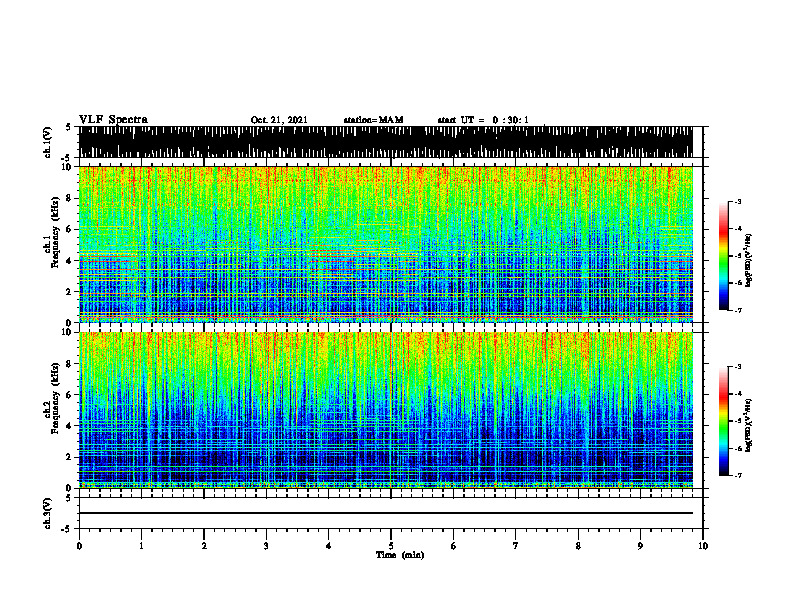Select the "Oct. 21, 2021" date label
Screen dimensions: 792x612
pyautogui.click(x=279, y=120)
